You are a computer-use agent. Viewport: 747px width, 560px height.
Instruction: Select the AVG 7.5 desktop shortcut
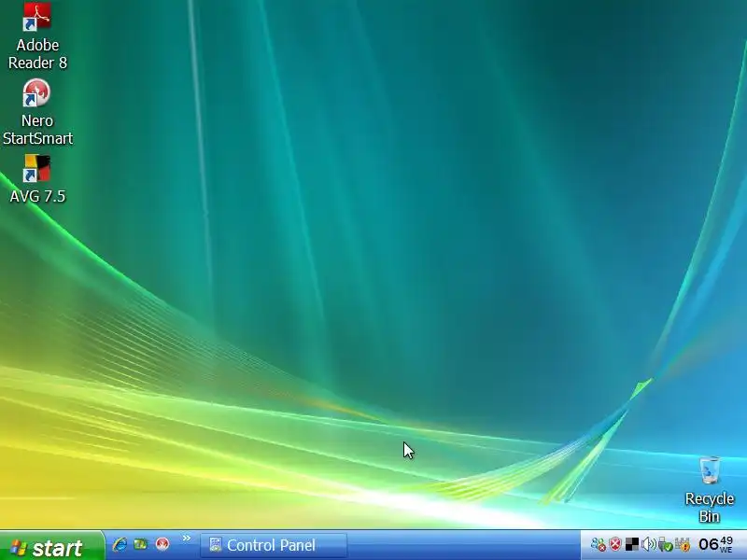click(x=37, y=178)
